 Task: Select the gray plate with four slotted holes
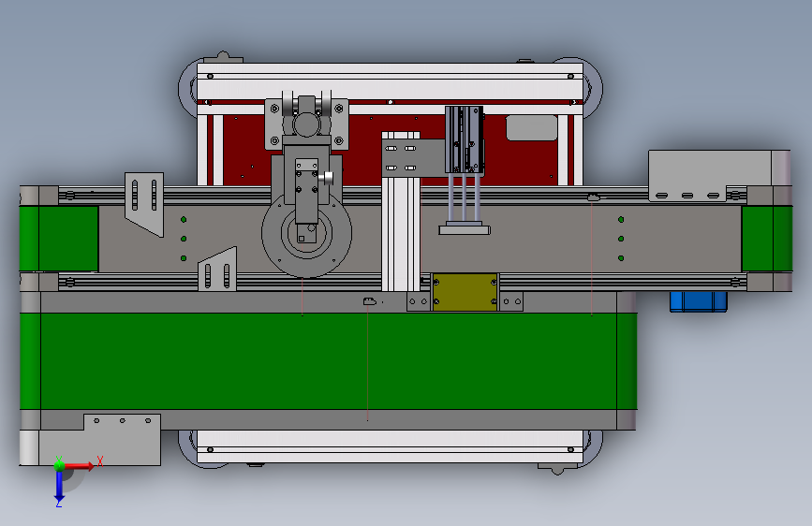(413, 158)
